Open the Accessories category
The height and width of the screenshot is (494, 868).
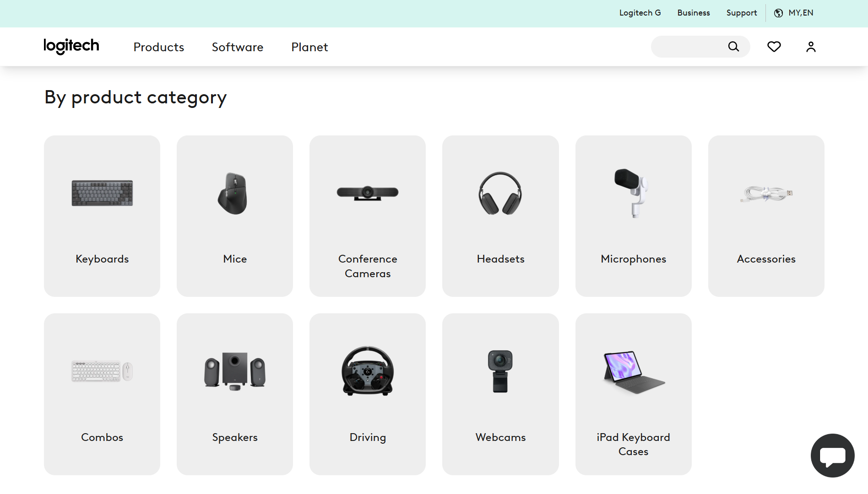click(766, 215)
